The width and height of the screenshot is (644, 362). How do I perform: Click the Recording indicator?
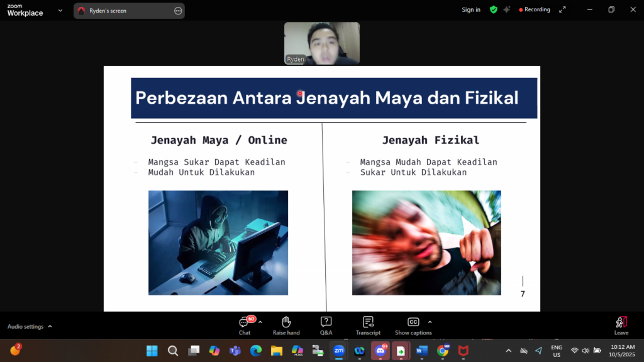pos(535,10)
